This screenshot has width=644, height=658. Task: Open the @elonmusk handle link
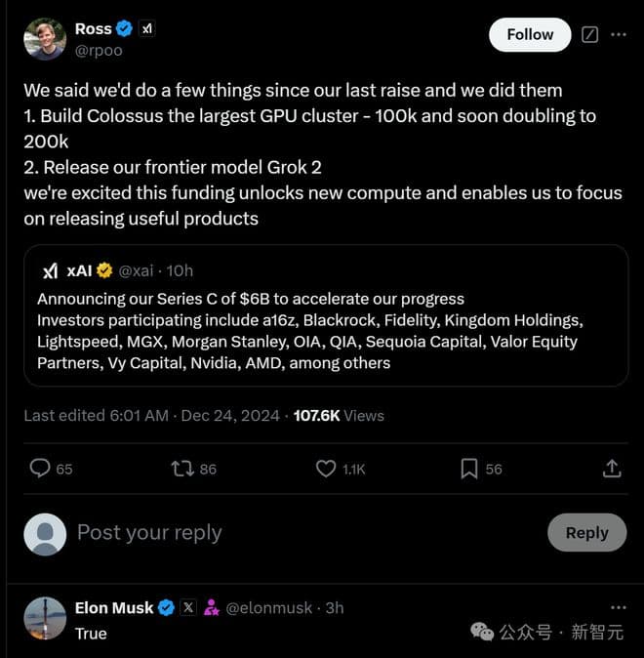[x=269, y=607]
